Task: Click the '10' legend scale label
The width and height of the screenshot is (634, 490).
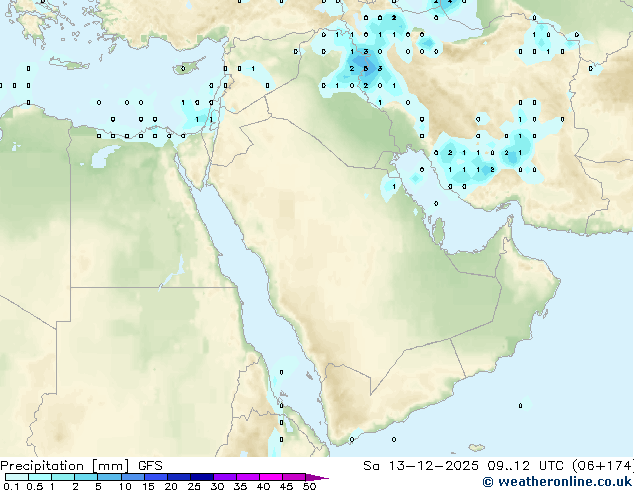Action: point(125,486)
